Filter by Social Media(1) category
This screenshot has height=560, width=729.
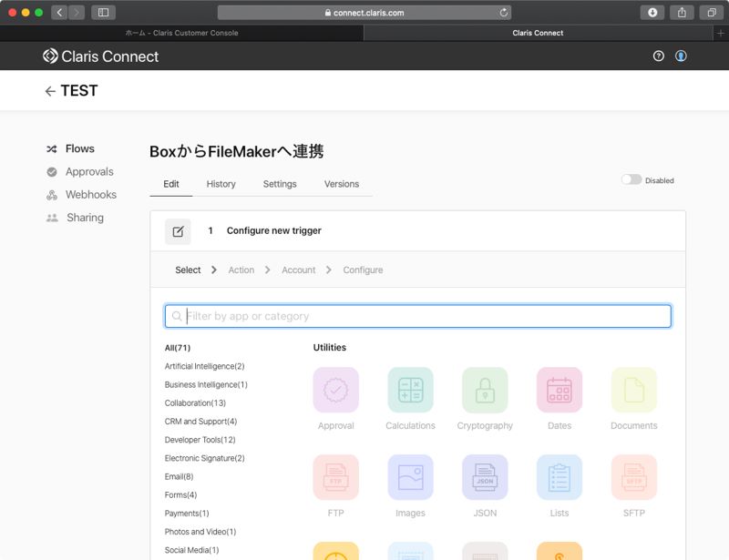coord(191,550)
